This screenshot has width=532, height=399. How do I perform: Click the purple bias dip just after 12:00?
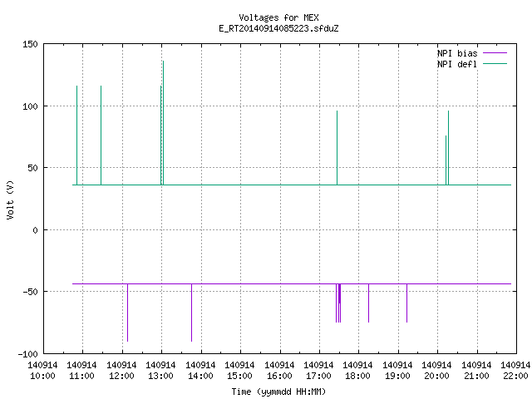[127, 313]
